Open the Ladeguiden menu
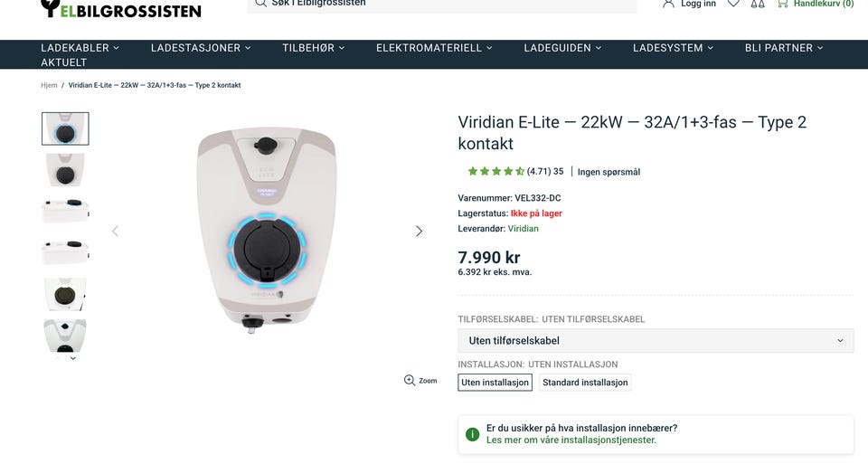The width and height of the screenshot is (868, 464). [562, 48]
